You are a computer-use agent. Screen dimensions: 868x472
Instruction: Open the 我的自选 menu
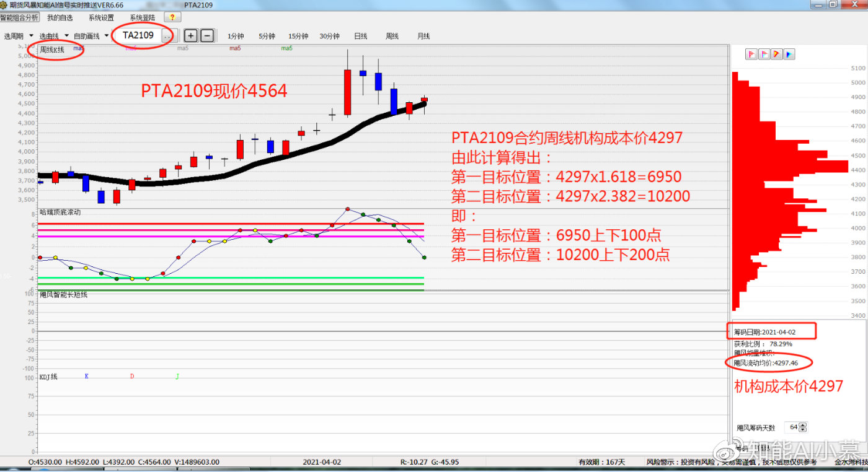(x=60, y=17)
